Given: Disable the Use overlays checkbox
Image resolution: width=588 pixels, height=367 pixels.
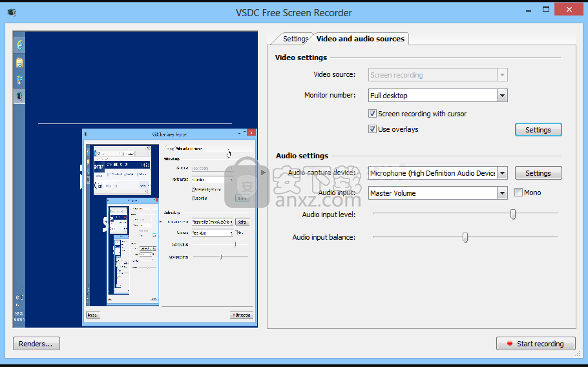Looking at the screenshot, I should [372, 129].
